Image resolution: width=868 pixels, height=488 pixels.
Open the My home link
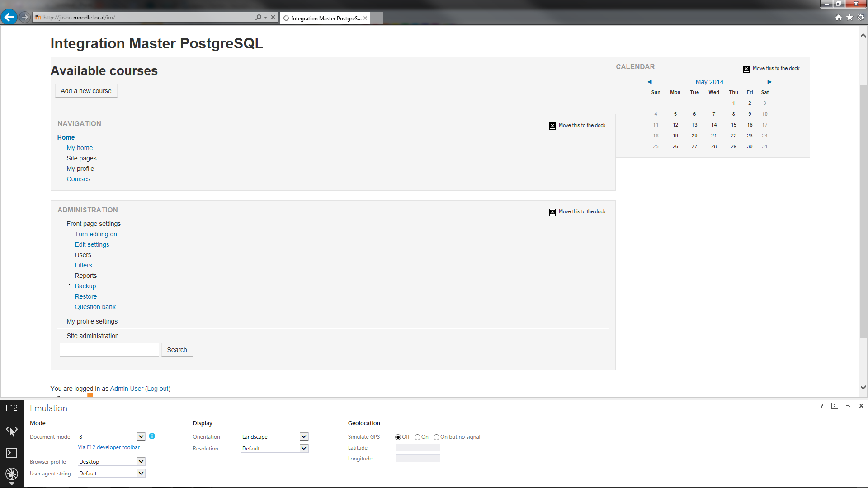[x=80, y=148]
